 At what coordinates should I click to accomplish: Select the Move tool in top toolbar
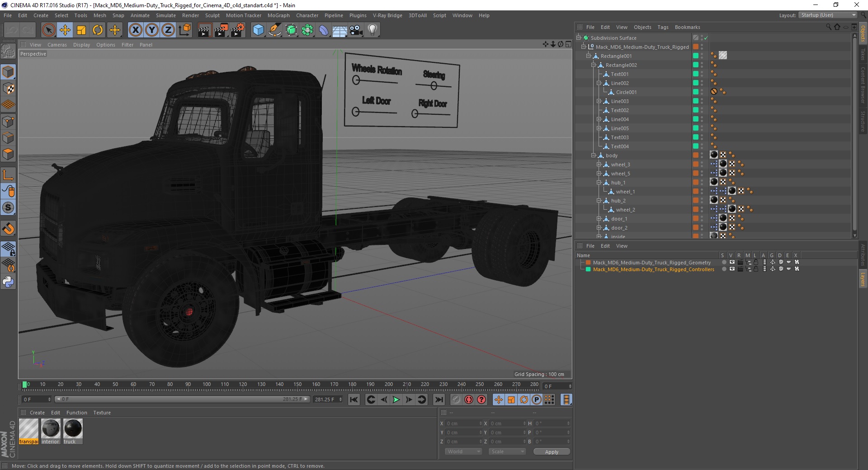pyautogui.click(x=65, y=30)
